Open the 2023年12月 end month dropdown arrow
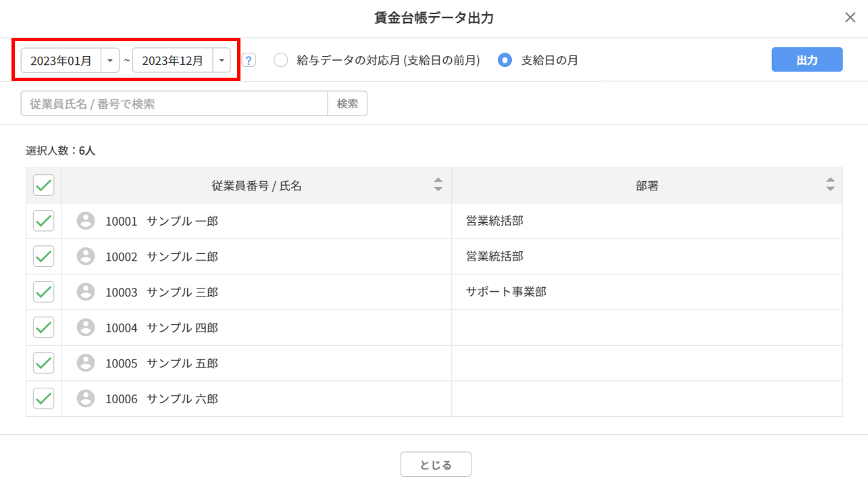Image resolution: width=868 pixels, height=485 pixels. (222, 60)
